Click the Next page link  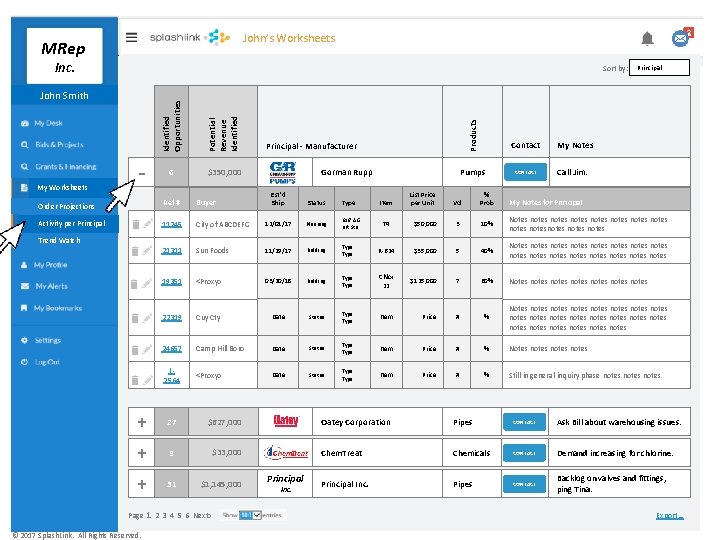[x=202, y=516]
